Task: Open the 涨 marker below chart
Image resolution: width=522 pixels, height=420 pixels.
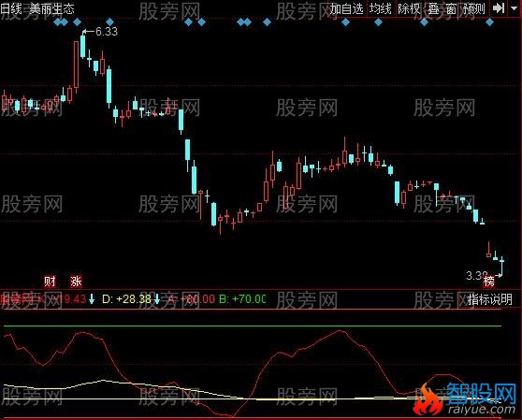Action: (x=76, y=282)
